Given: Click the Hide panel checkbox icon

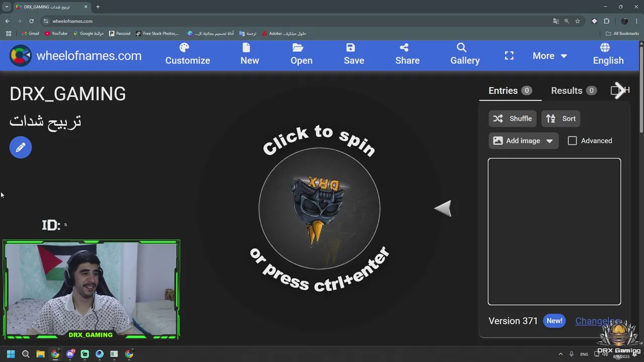Looking at the screenshot, I should (x=615, y=90).
